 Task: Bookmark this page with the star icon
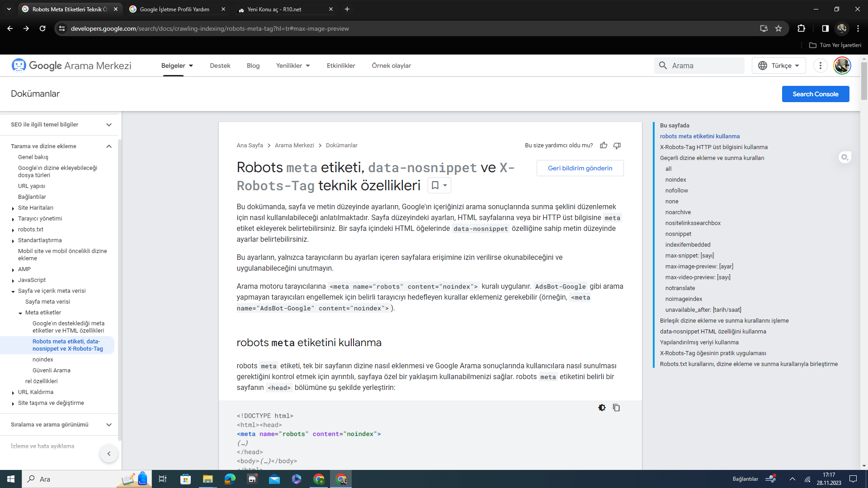point(778,28)
